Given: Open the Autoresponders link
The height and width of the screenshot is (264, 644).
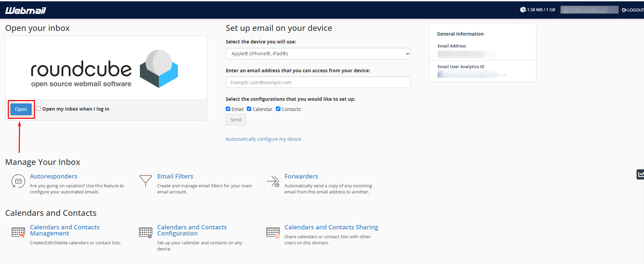Looking at the screenshot, I should (54, 176).
